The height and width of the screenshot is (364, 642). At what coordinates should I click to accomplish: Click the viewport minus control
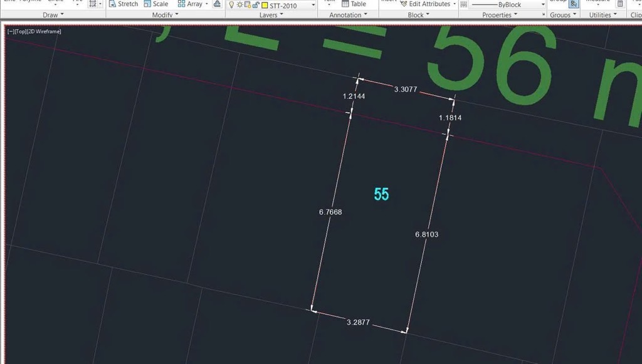click(x=11, y=31)
